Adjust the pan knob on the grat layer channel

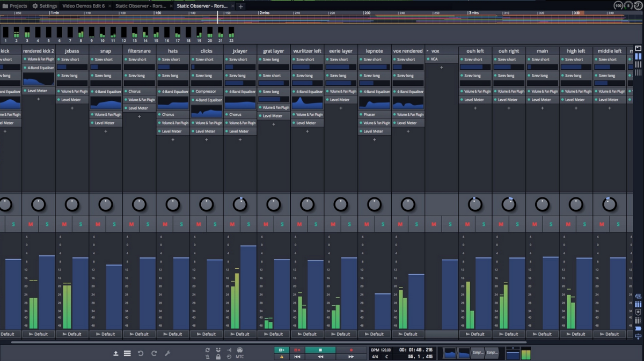[x=274, y=204]
